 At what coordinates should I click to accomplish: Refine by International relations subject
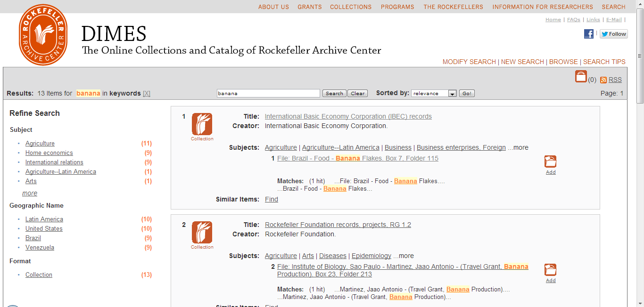tap(54, 162)
